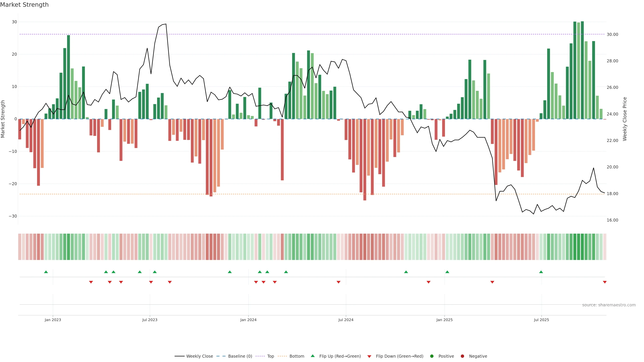The height and width of the screenshot is (362, 644).
Task: Hide the Top dotted line legend entry
Action: point(270,356)
